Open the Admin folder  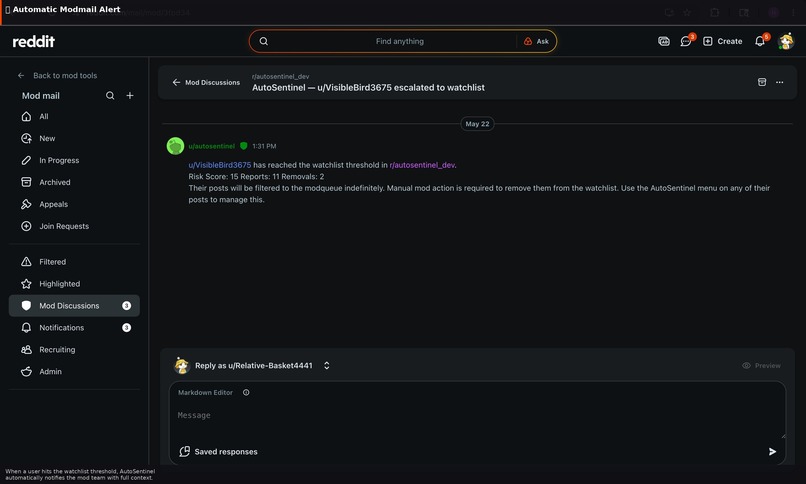pyautogui.click(x=74, y=371)
